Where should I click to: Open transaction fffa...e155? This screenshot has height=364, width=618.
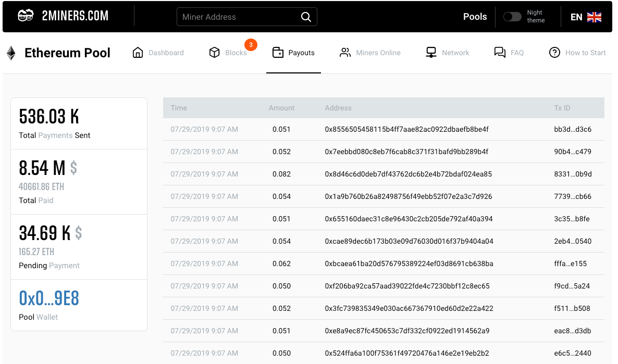[570, 263]
